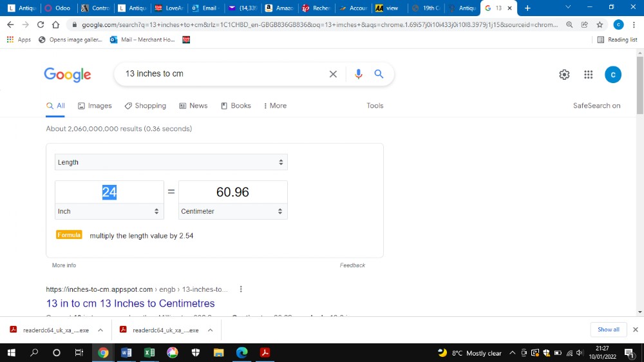Image resolution: width=644 pixels, height=362 pixels.
Task: Open the browser Home page
Action: [x=55, y=24]
